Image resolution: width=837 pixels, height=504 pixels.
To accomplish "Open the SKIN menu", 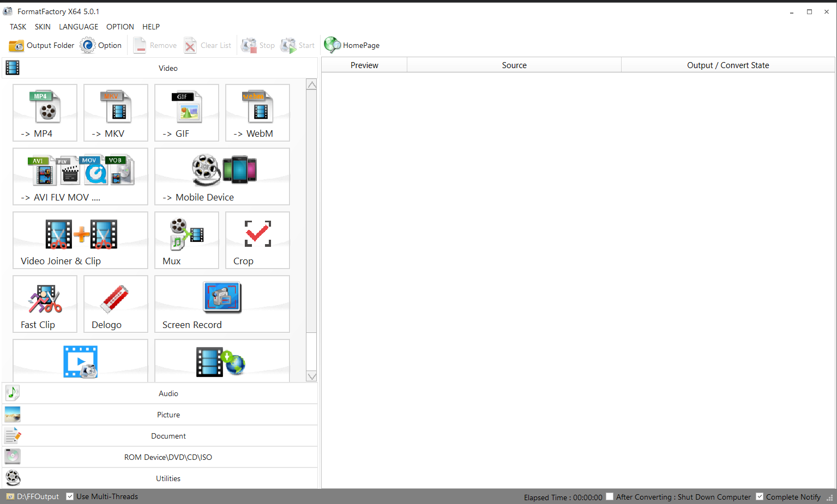I will 43,27.
